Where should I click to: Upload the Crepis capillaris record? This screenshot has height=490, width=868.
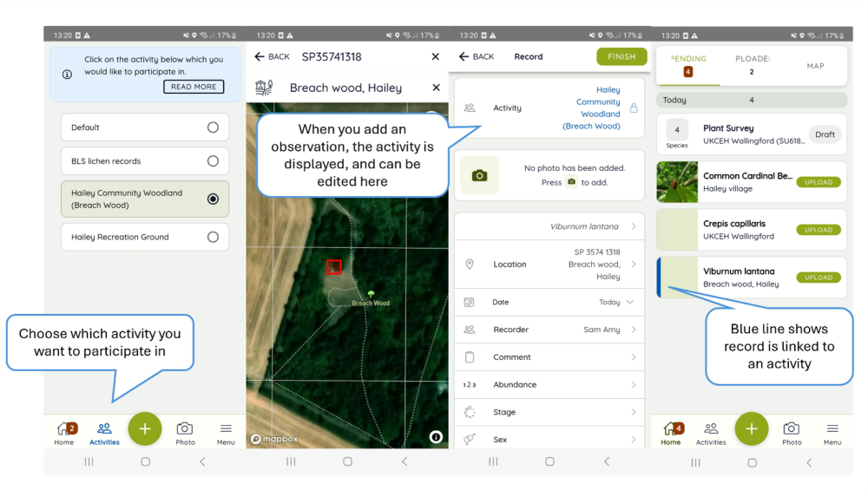(819, 230)
